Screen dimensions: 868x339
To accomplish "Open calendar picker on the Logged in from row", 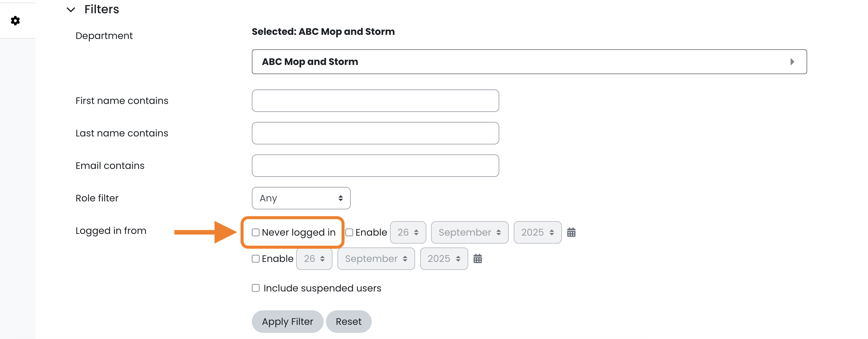I will pos(571,232).
